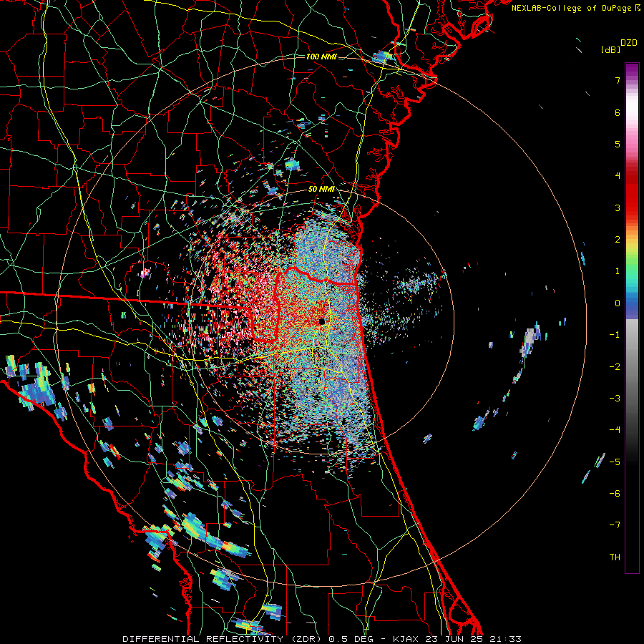
Task: Click the "50 NMI" range ring label
Action: [x=321, y=190]
